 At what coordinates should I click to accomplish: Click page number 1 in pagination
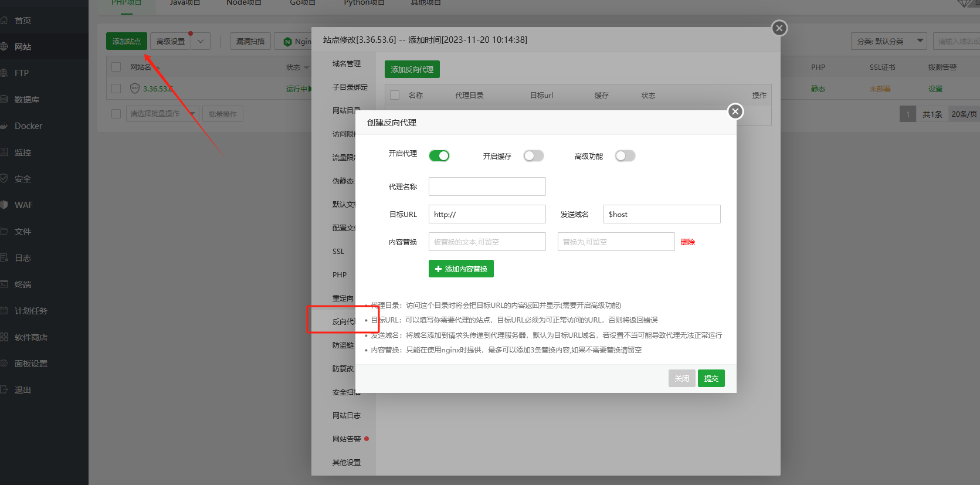[908, 114]
